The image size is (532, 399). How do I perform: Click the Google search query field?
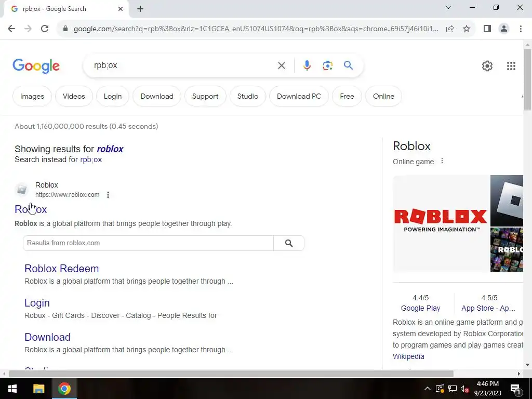tap(183, 65)
